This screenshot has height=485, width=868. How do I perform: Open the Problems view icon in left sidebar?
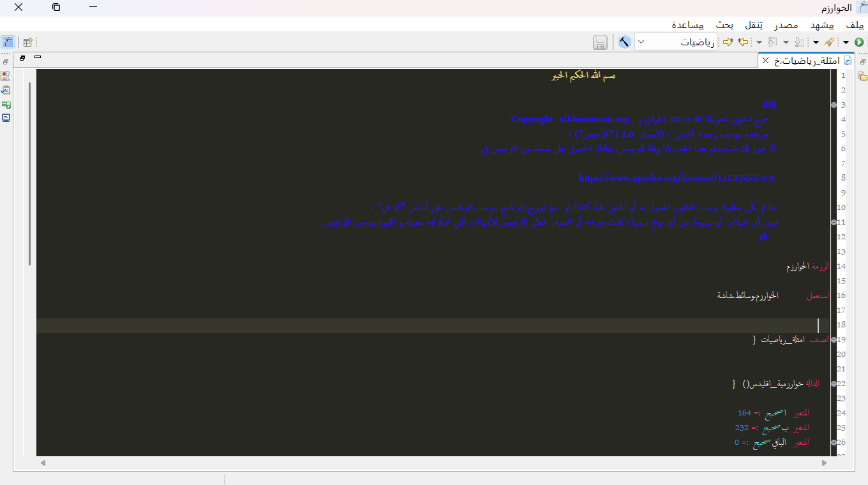coord(6,76)
